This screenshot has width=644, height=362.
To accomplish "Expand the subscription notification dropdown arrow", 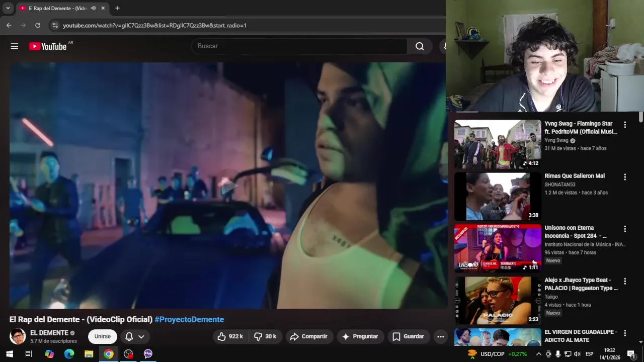I will click(141, 337).
